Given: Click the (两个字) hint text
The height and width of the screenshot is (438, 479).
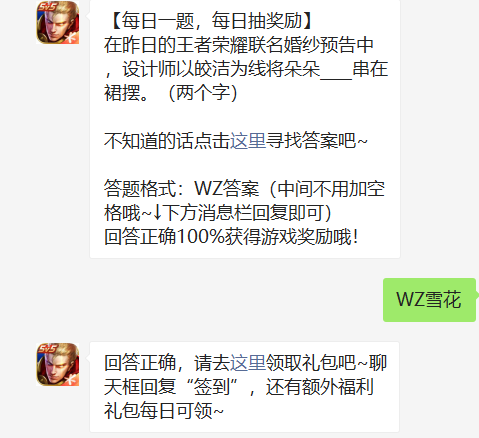Looking at the screenshot, I should click(203, 92).
